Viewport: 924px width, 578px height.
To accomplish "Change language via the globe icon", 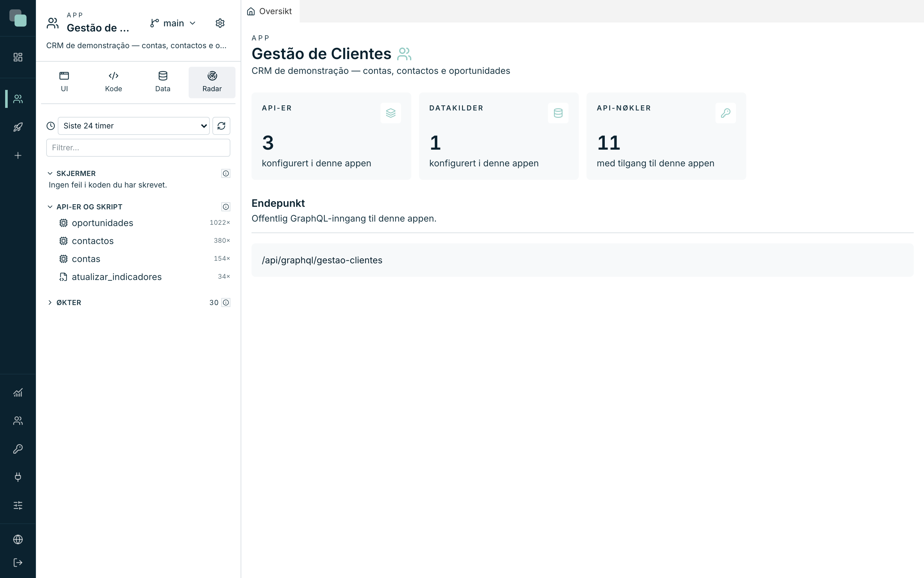I will pos(18,539).
